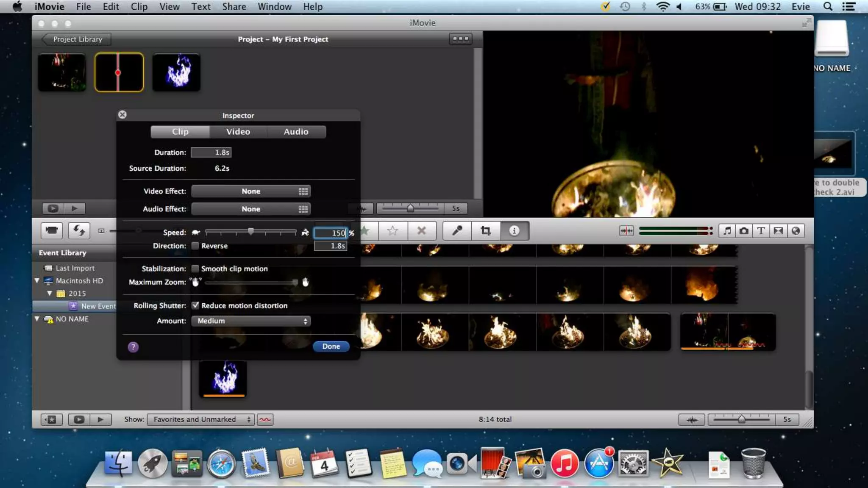Enable Smooth clip motion stabilization
868x488 pixels.
tap(195, 269)
